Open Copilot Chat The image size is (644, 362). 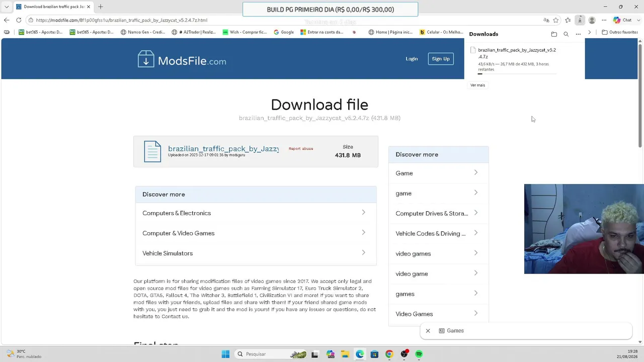(622, 20)
